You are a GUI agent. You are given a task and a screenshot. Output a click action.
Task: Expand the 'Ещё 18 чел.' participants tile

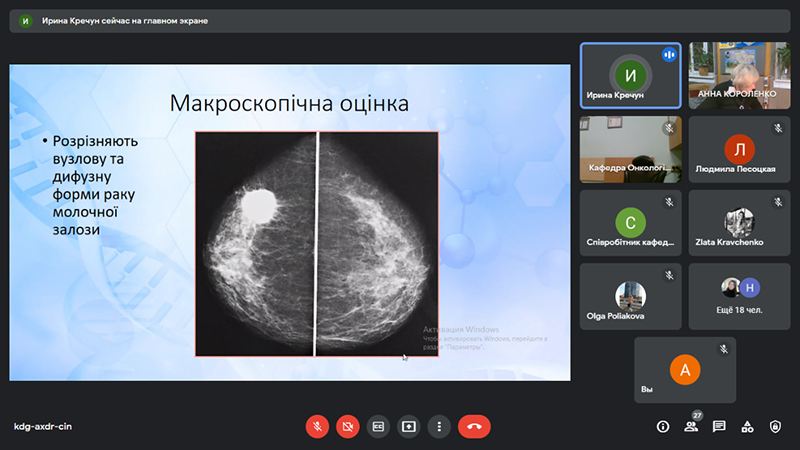[739, 296]
